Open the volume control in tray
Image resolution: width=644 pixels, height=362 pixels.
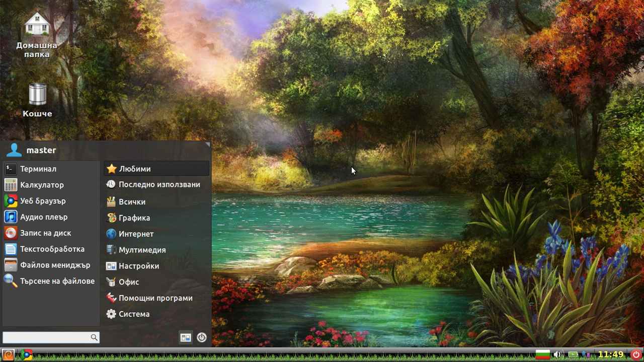coord(557,354)
